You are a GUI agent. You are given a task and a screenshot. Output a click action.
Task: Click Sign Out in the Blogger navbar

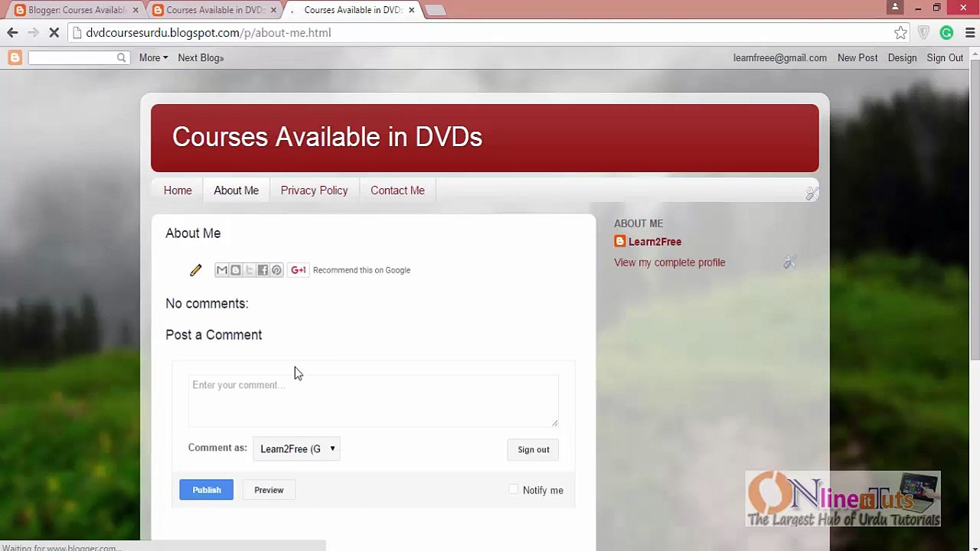(x=945, y=57)
